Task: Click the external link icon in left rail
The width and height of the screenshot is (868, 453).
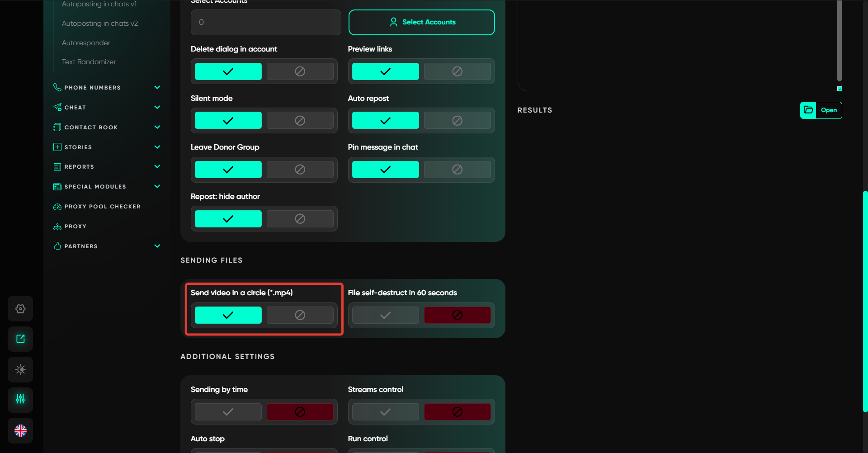Action: (20, 339)
